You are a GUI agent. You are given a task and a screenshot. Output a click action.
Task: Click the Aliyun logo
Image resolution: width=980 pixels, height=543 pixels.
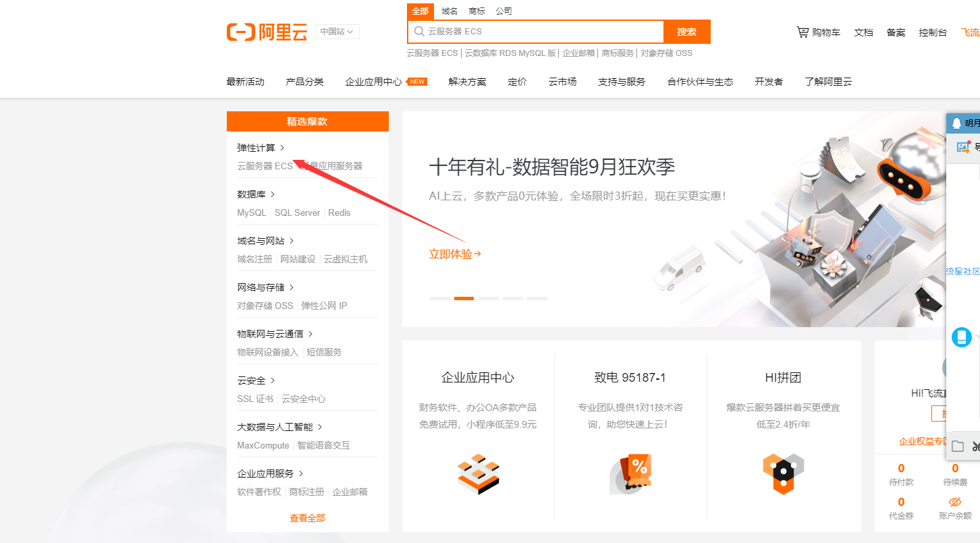pyautogui.click(x=267, y=32)
